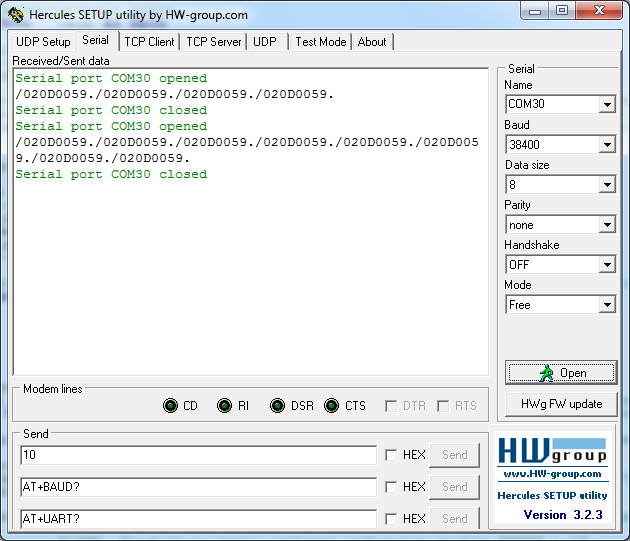Open the Baud rate dropdown 38400
The width and height of the screenshot is (630, 541).
point(607,144)
